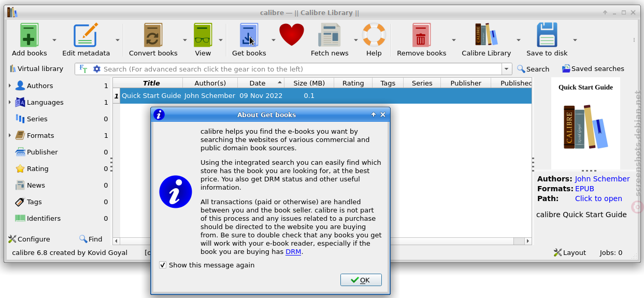The image size is (644, 298).
Task: Uncheck Show this message again
Action: [x=163, y=265]
